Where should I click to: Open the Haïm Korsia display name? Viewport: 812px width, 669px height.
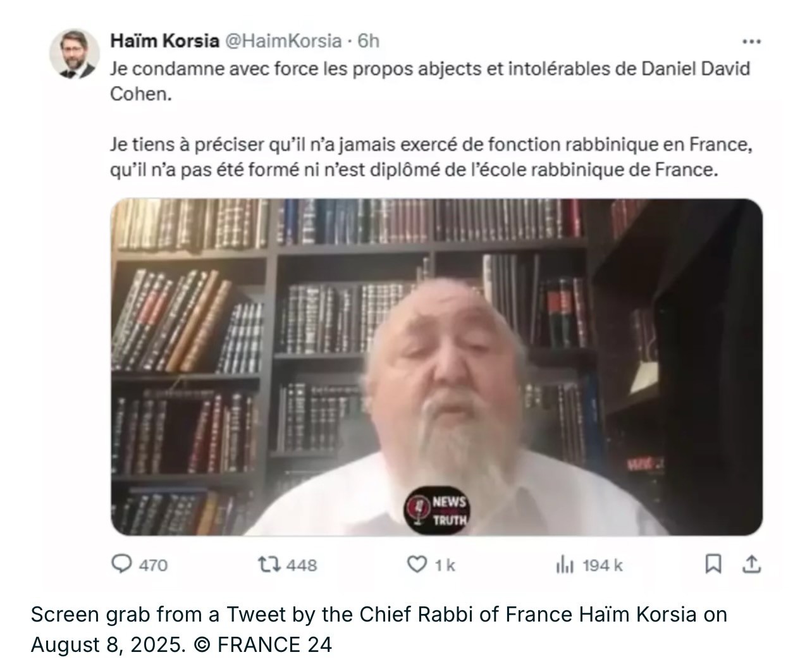[164, 40]
